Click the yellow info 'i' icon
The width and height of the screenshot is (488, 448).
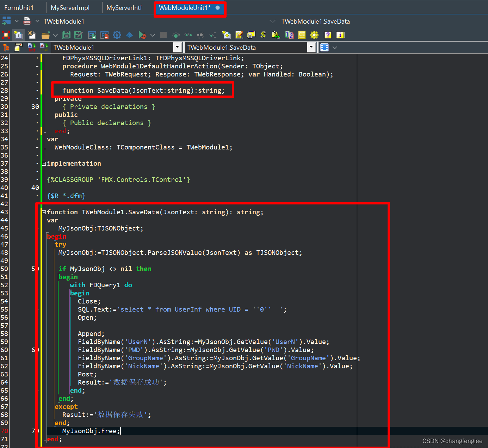[x=340, y=35]
